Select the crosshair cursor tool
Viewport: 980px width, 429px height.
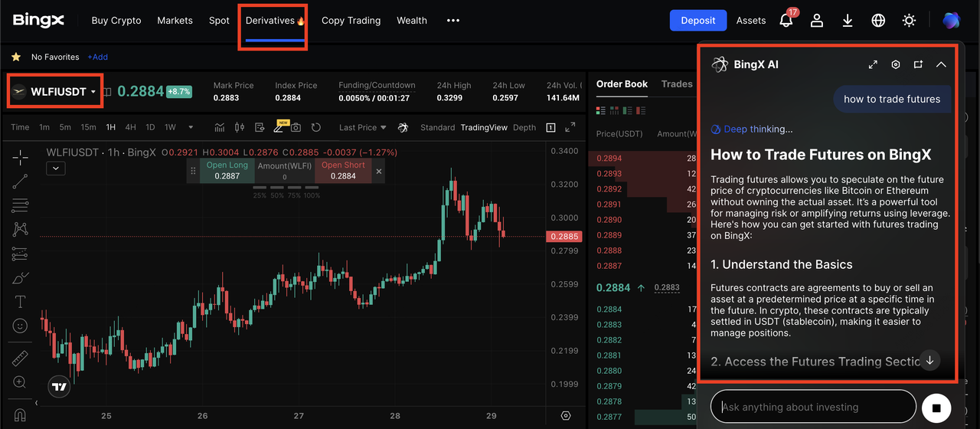(20, 157)
